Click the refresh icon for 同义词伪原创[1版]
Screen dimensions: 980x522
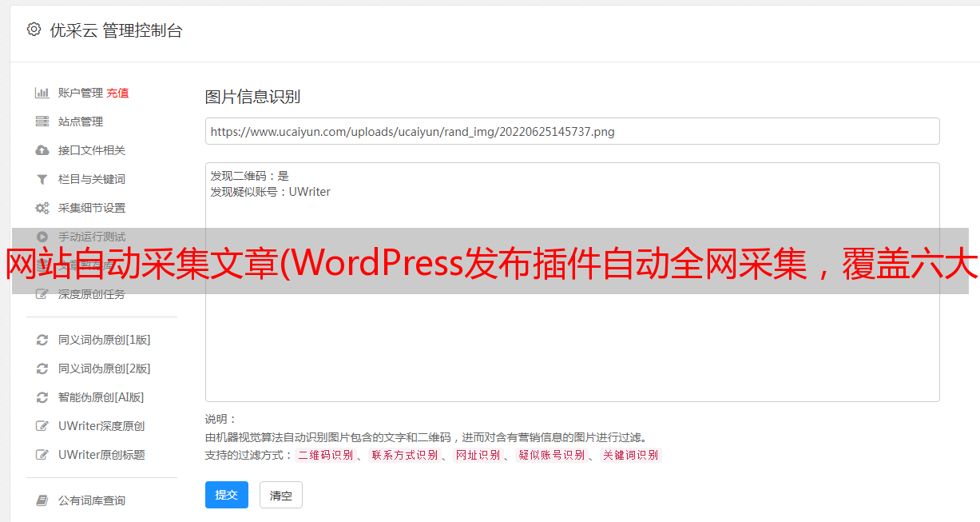[x=42, y=340]
